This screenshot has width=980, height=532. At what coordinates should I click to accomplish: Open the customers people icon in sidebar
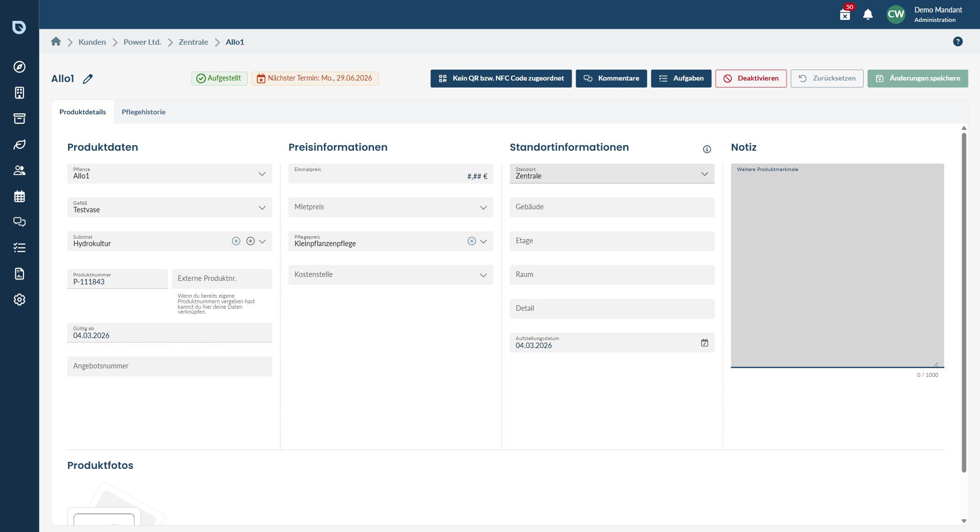point(19,171)
